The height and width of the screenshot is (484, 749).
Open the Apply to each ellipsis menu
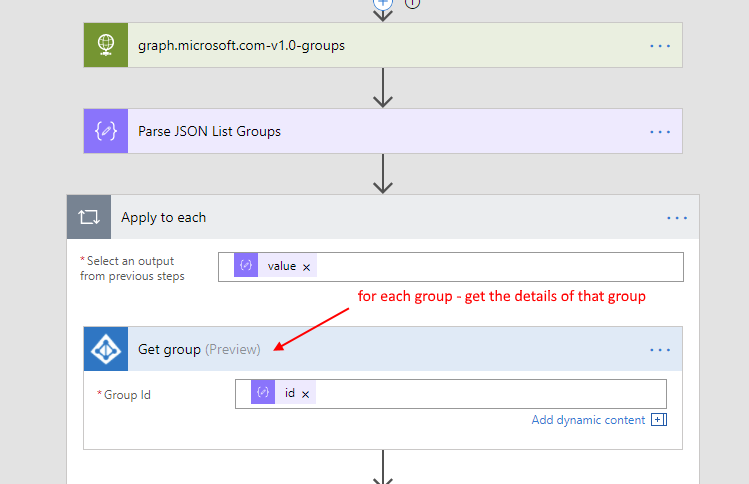click(677, 217)
